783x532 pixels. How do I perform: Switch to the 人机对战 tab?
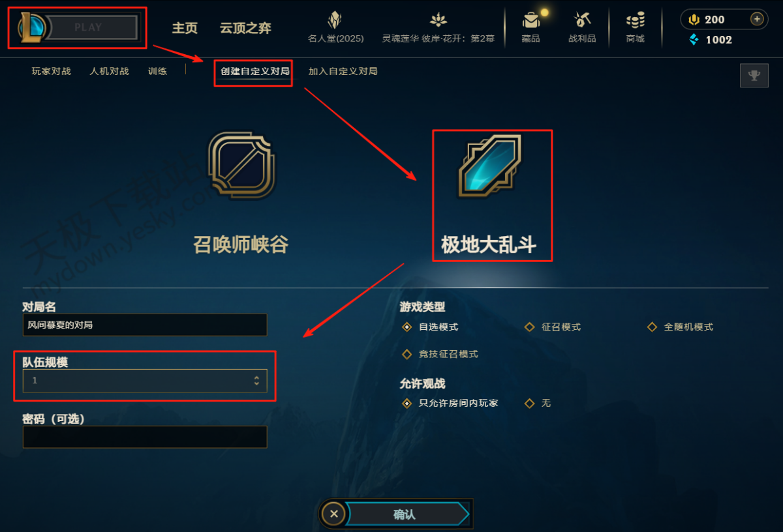[x=109, y=71]
